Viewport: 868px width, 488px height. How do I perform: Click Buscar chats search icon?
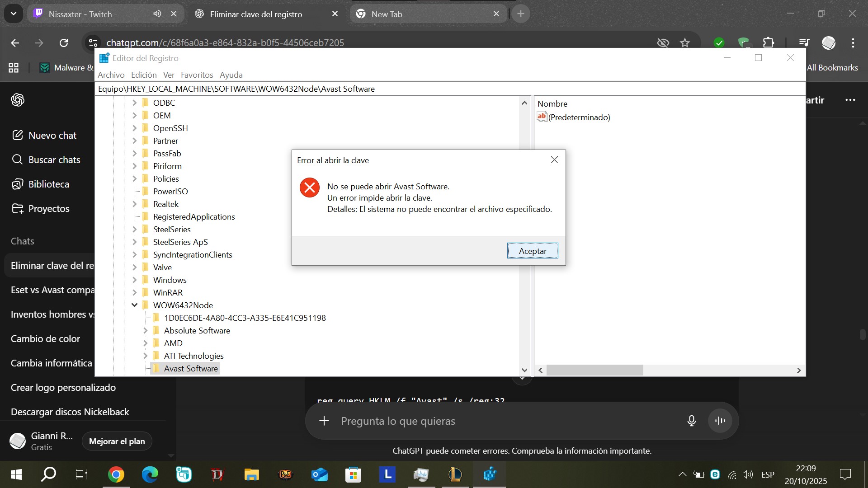(x=17, y=160)
